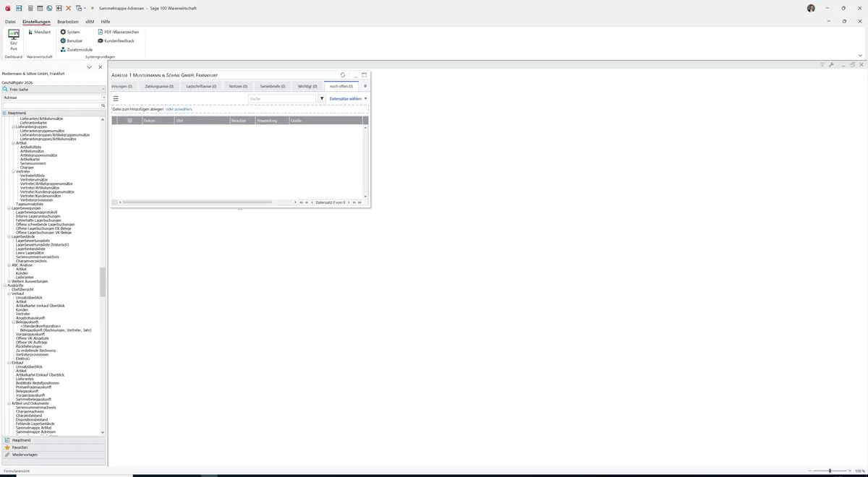Image resolution: width=868 pixels, height=477 pixels.
Task: Collapse the Lagerbewegungen tree node
Action: (9, 208)
